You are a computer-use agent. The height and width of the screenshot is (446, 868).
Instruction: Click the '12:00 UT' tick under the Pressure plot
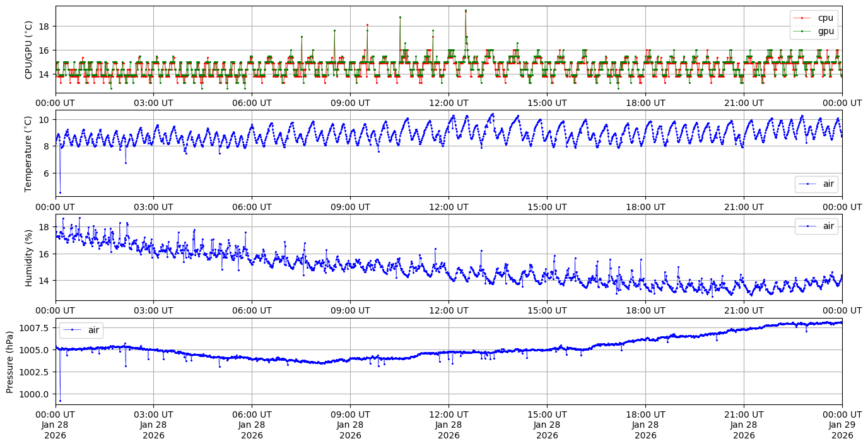tap(449, 414)
